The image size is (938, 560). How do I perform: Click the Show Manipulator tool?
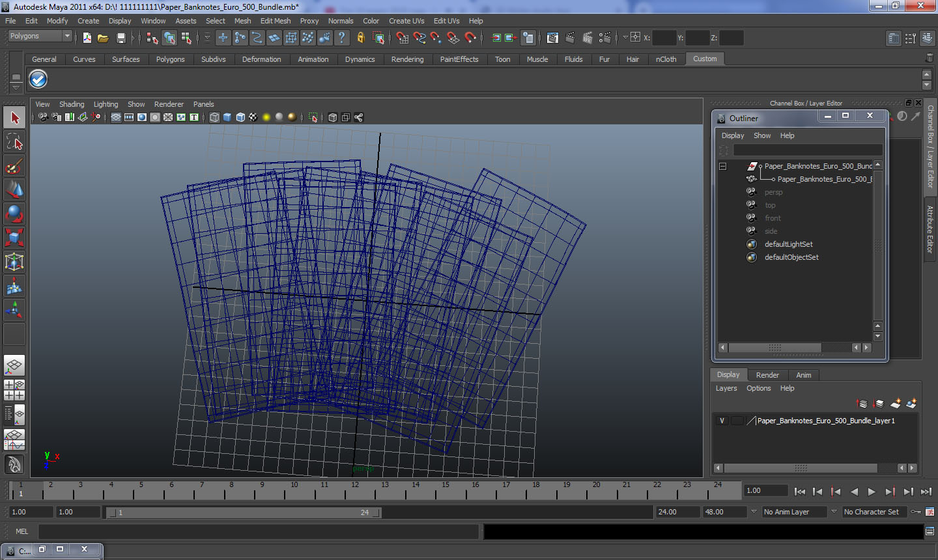pos(14,310)
